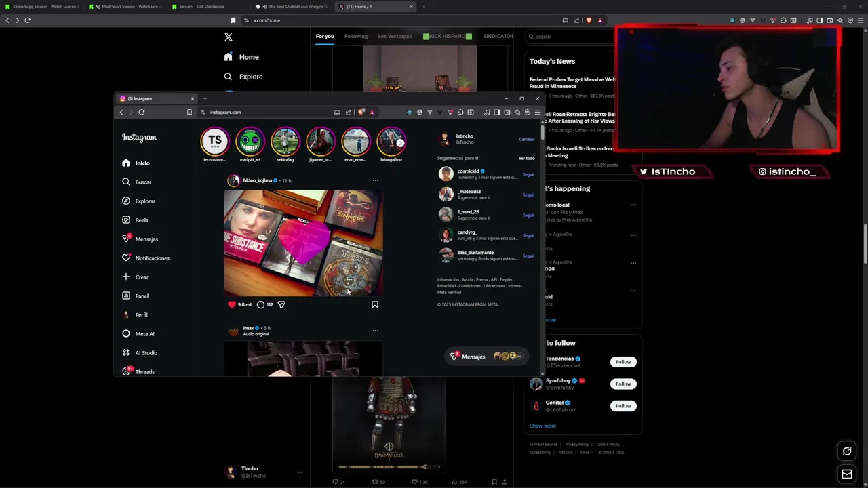Open Buscar in Instagram sidebar
The height and width of the screenshot is (488, 868).
tap(137, 182)
